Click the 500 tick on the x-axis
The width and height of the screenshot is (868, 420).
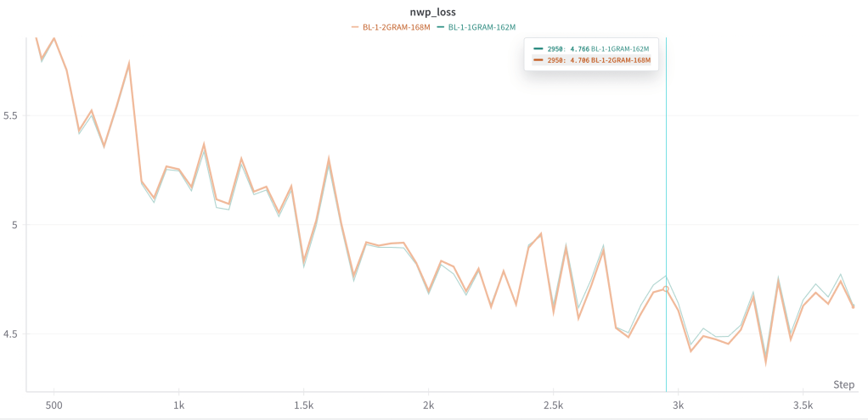(x=54, y=405)
